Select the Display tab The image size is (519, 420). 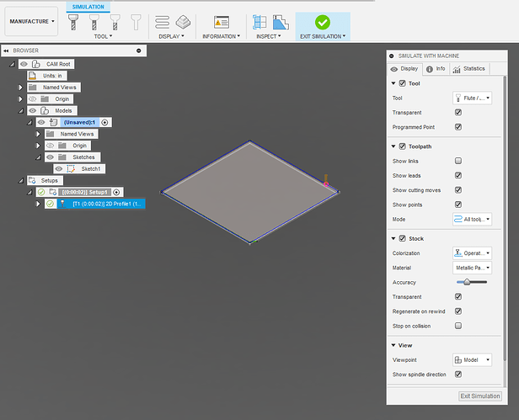(x=404, y=69)
